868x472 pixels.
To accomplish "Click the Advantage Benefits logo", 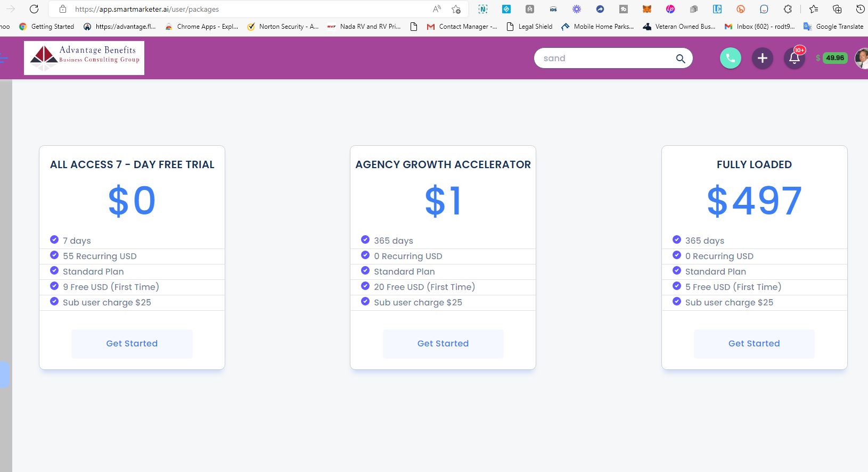I will [84, 58].
